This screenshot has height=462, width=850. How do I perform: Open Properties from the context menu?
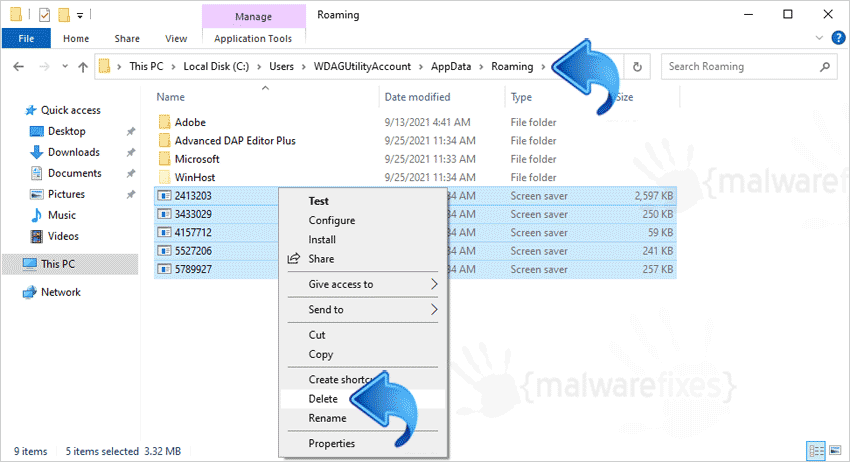click(332, 444)
